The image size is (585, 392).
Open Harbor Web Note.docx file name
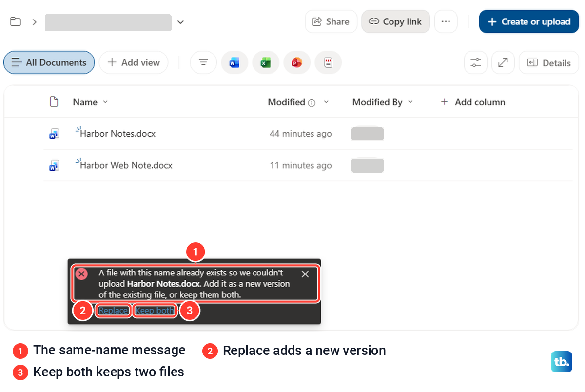click(126, 165)
